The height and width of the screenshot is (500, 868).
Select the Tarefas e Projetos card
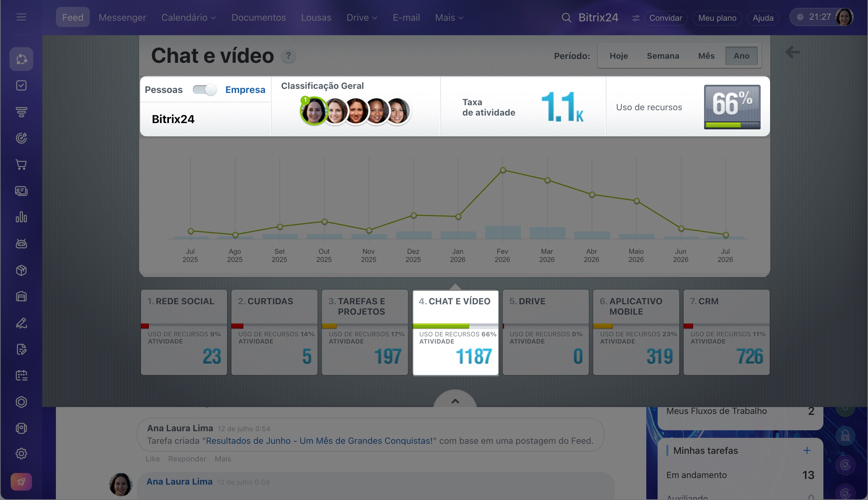(365, 332)
